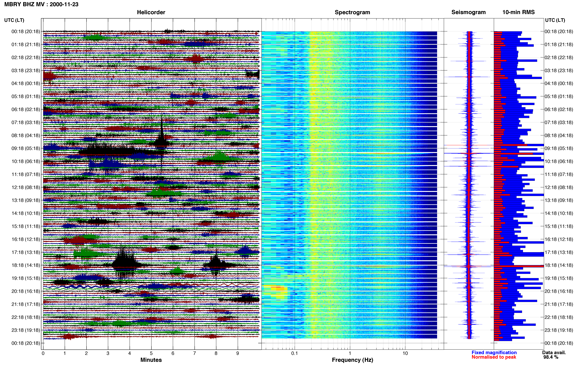Viewport: 588px width, 368px height.
Task: Click left time label 03:18 (23:18)
Action: [x=26, y=71]
